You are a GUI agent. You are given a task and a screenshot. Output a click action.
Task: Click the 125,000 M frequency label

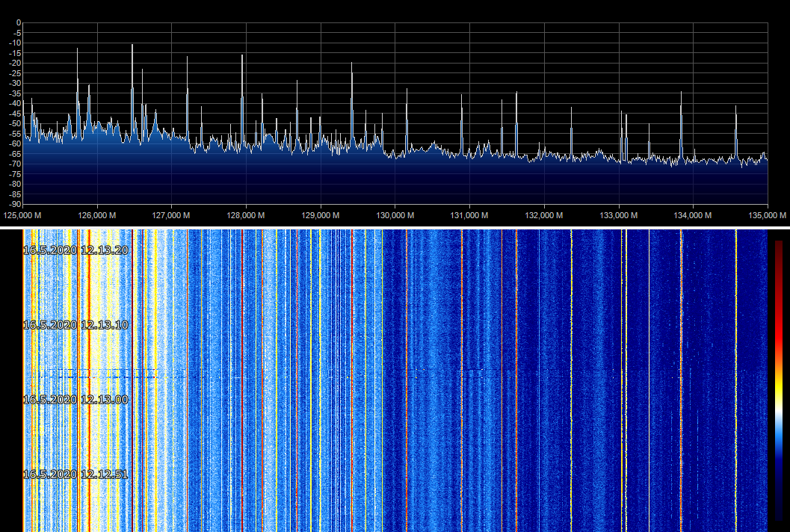pyautogui.click(x=23, y=215)
